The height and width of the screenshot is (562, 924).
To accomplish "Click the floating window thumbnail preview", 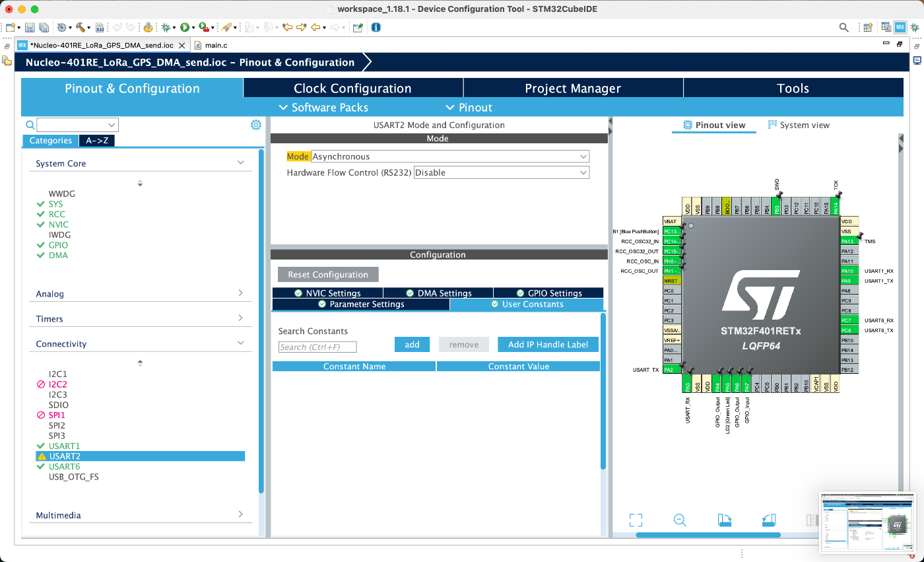I will click(x=867, y=522).
